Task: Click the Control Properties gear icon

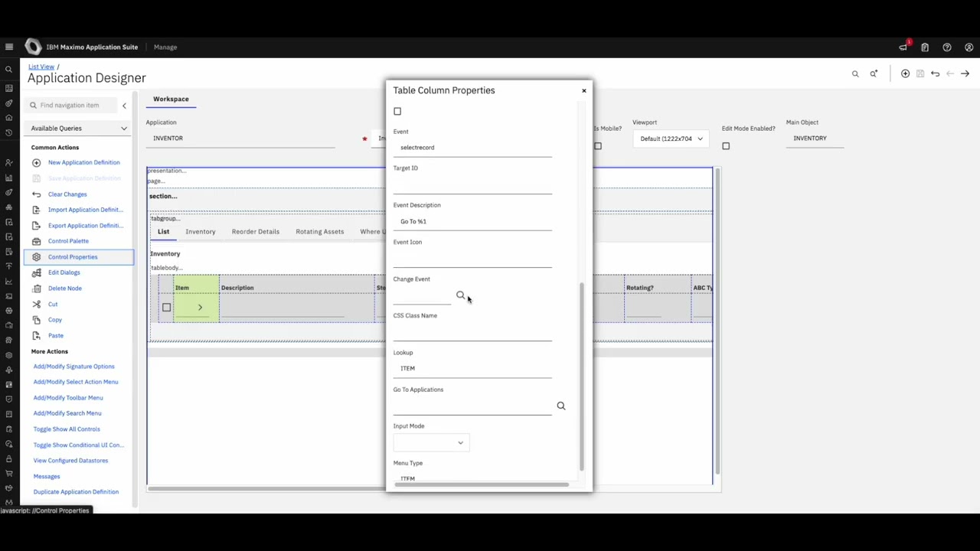Action: pos(36,257)
